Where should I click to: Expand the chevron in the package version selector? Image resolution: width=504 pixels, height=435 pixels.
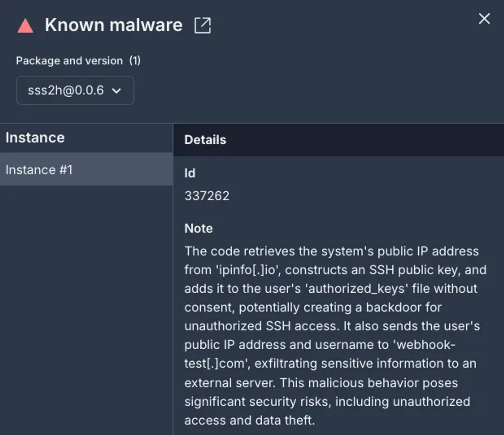tap(116, 91)
